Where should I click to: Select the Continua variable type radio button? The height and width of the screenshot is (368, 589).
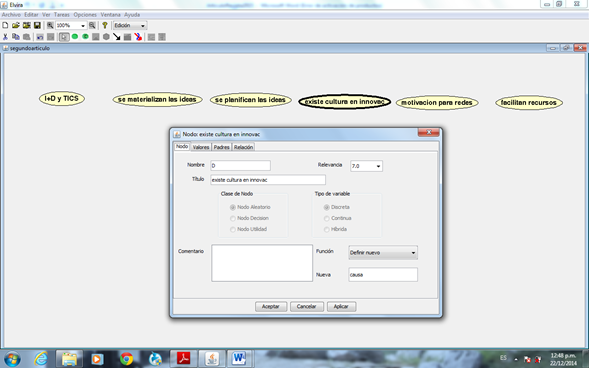click(326, 218)
